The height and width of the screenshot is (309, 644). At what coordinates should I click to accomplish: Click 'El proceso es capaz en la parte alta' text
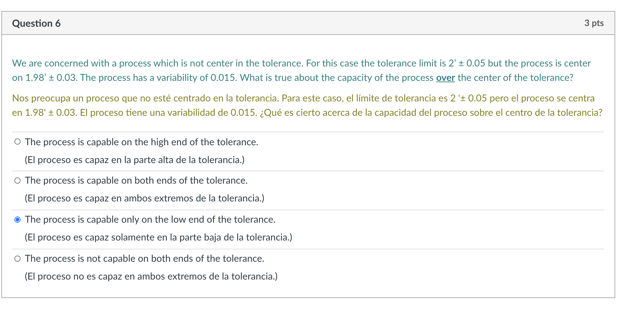(x=134, y=159)
